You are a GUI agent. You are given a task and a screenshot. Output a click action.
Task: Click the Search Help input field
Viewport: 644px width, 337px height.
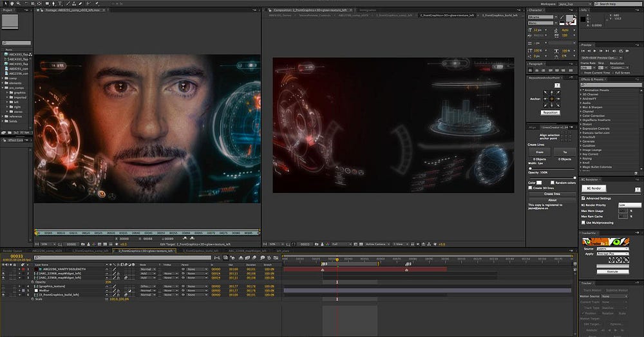618,4
